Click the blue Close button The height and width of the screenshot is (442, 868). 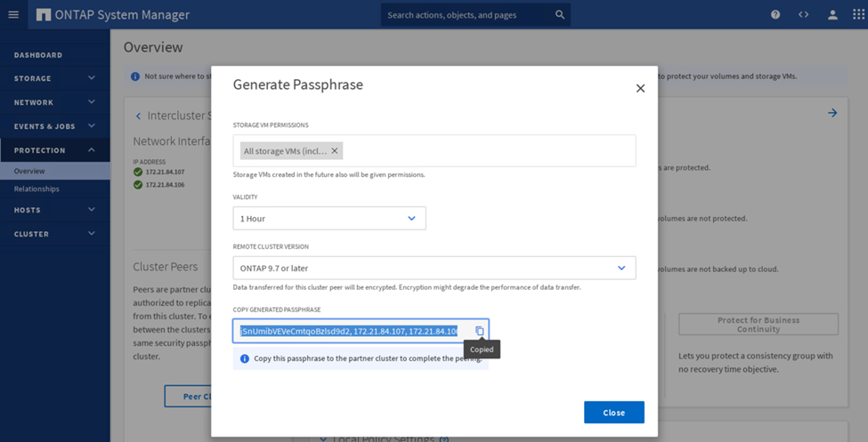pos(613,413)
